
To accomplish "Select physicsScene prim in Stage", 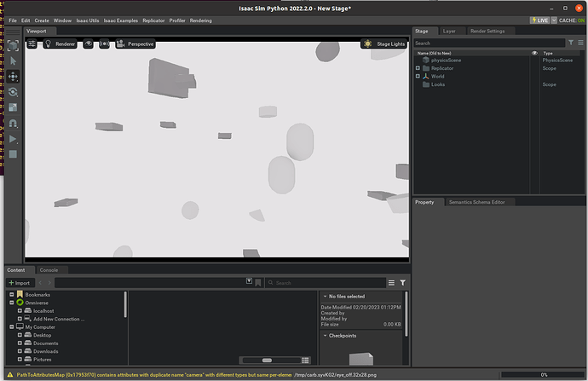I will coord(446,60).
